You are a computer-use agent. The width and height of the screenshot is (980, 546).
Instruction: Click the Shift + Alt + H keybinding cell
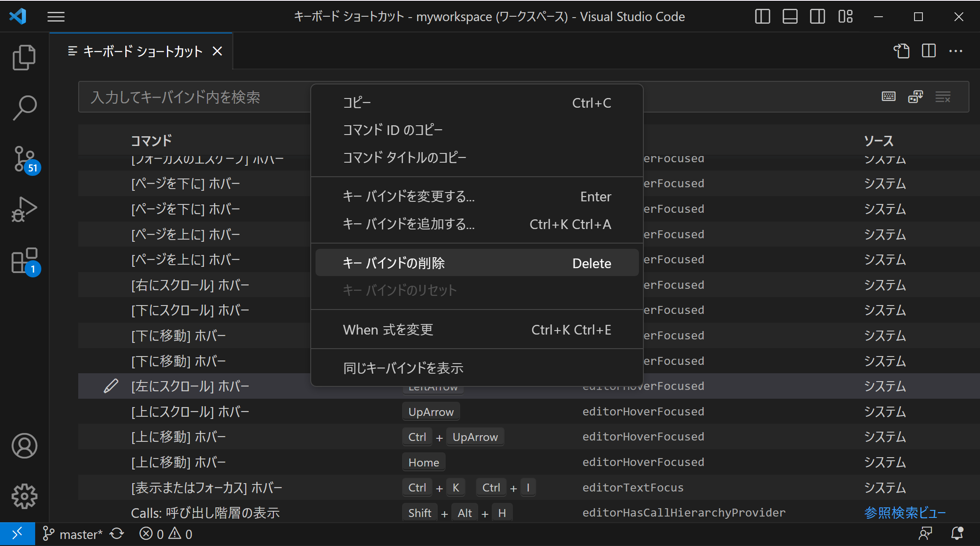[457, 513]
